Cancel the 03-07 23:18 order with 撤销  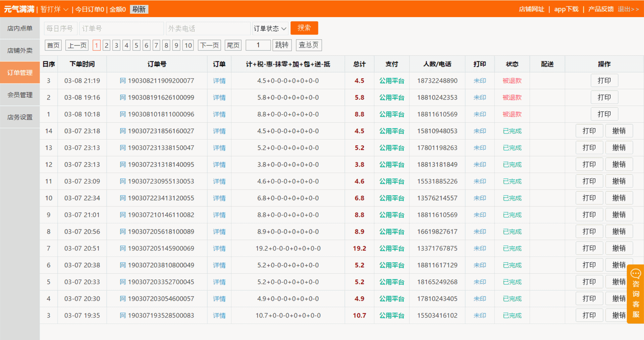pos(619,131)
